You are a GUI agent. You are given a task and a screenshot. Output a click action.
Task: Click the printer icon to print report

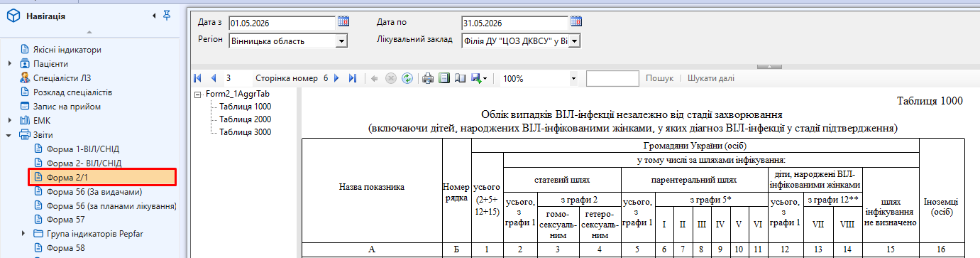coord(428,78)
